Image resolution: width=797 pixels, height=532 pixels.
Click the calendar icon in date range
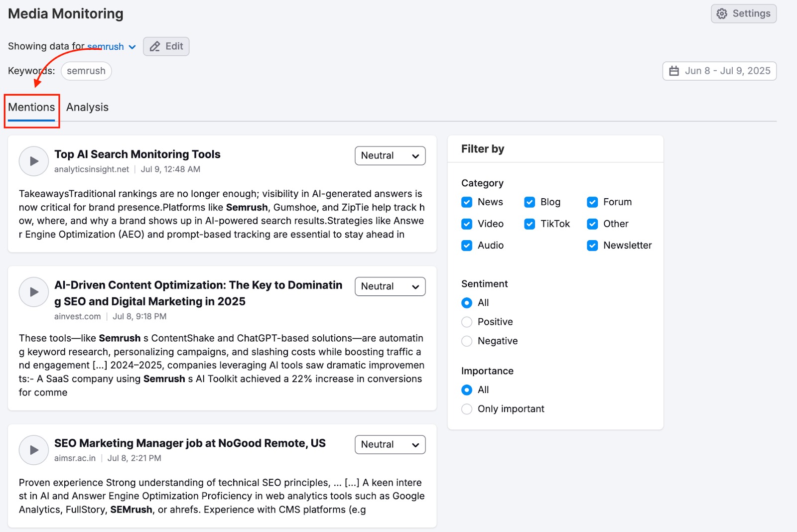(x=674, y=71)
